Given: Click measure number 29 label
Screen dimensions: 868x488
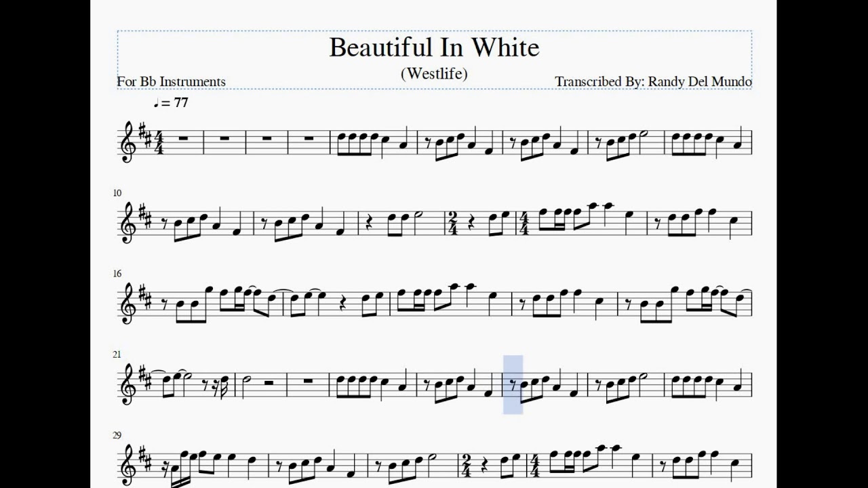Looking at the screenshot, I should pos(117,435).
